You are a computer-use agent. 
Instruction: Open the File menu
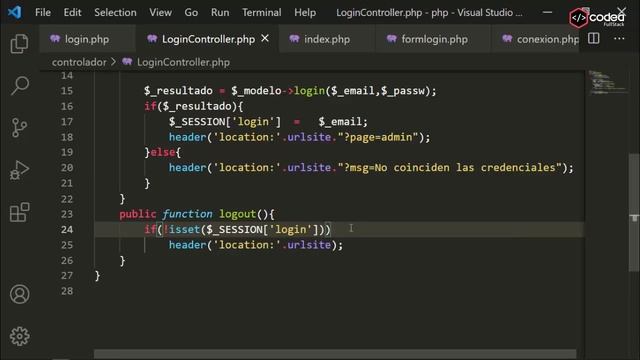click(43, 13)
